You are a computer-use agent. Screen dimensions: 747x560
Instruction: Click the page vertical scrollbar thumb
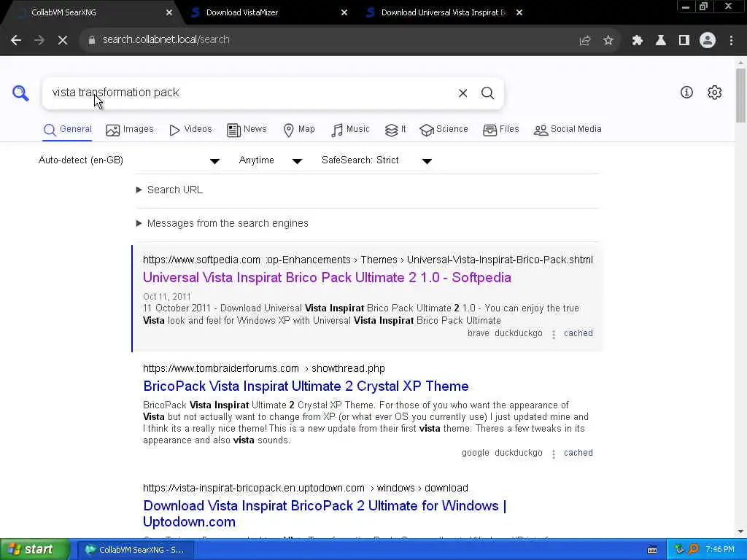point(740,96)
